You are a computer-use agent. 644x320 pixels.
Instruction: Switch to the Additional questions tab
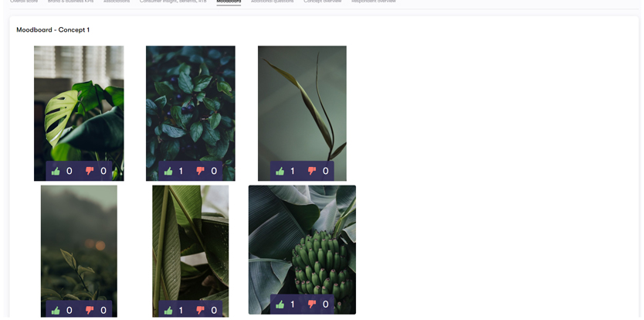(273, 2)
